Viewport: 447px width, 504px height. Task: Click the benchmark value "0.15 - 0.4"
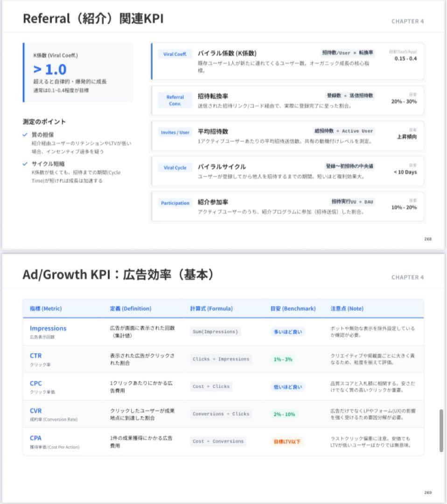pos(405,58)
